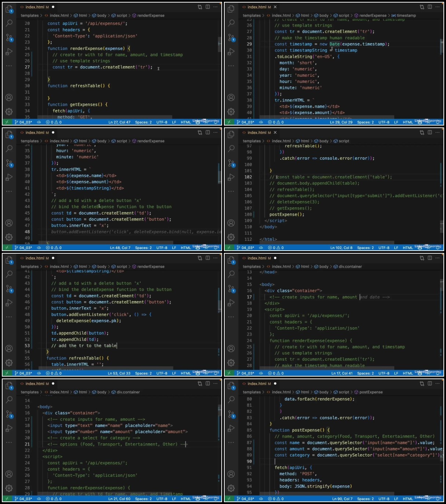446x504 pixels.
Task: Close index.html tab in the Ln 29, Col 29 panel
Action: coord(275,7)
